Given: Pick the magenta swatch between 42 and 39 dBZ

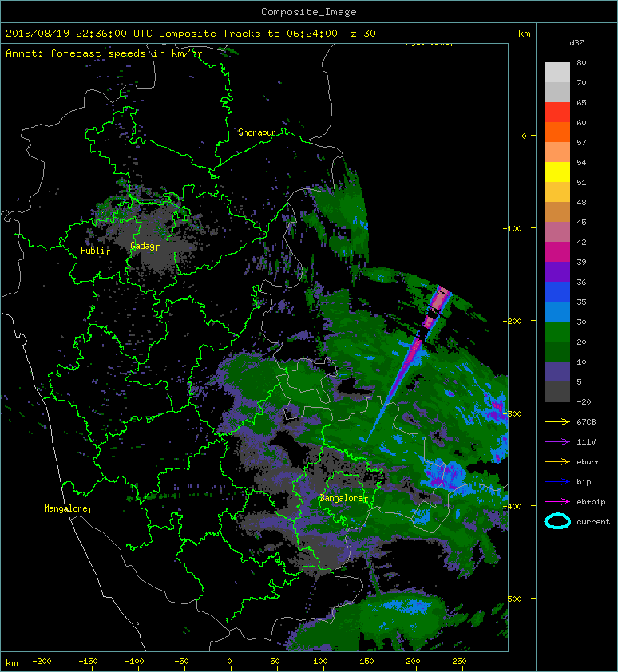Looking at the screenshot, I should [557, 251].
